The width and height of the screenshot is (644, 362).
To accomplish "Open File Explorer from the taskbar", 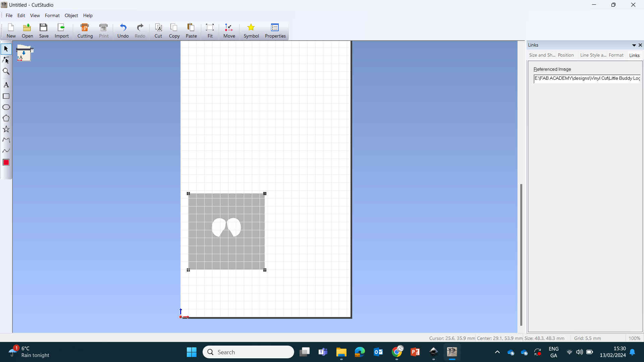I will click(x=341, y=352).
